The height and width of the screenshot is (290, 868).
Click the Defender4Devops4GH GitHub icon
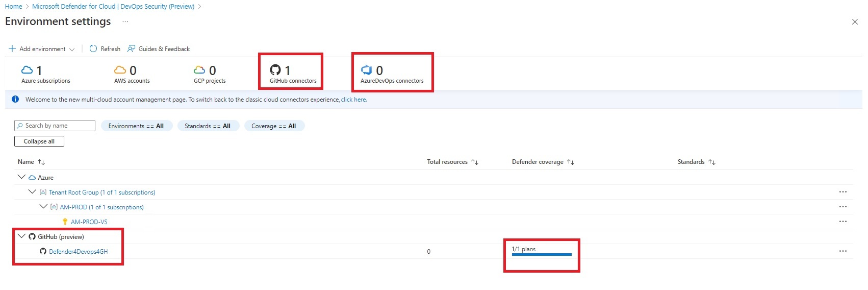[43, 251]
